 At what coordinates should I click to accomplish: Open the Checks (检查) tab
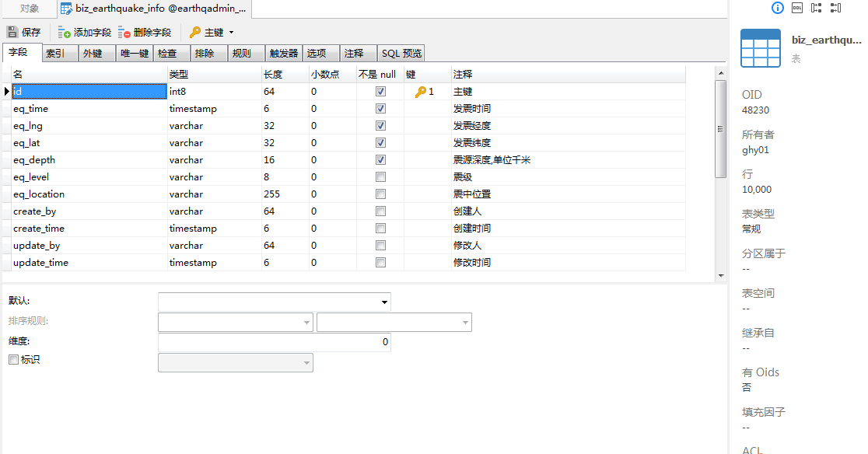point(172,53)
